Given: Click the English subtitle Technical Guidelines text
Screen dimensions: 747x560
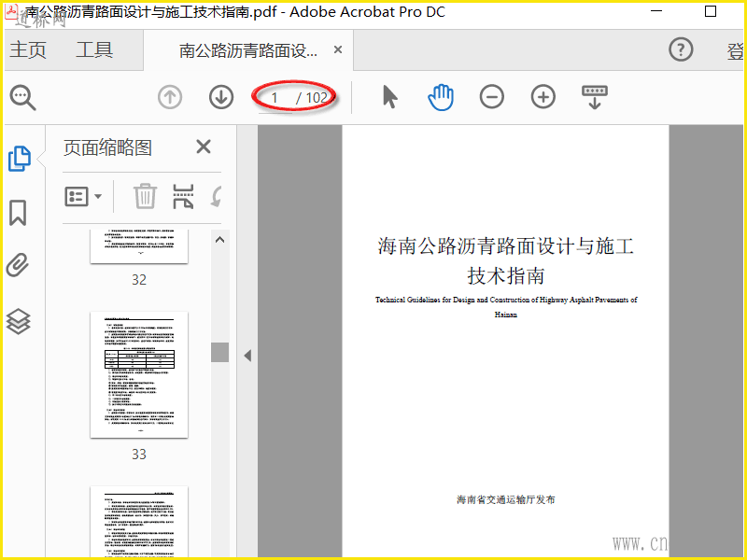Looking at the screenshot, I should (506, 307).
